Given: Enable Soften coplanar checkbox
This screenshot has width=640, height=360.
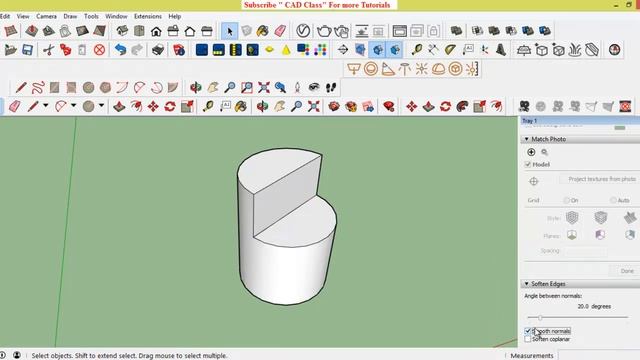Looking at the screenshot, I should point(527,339).
